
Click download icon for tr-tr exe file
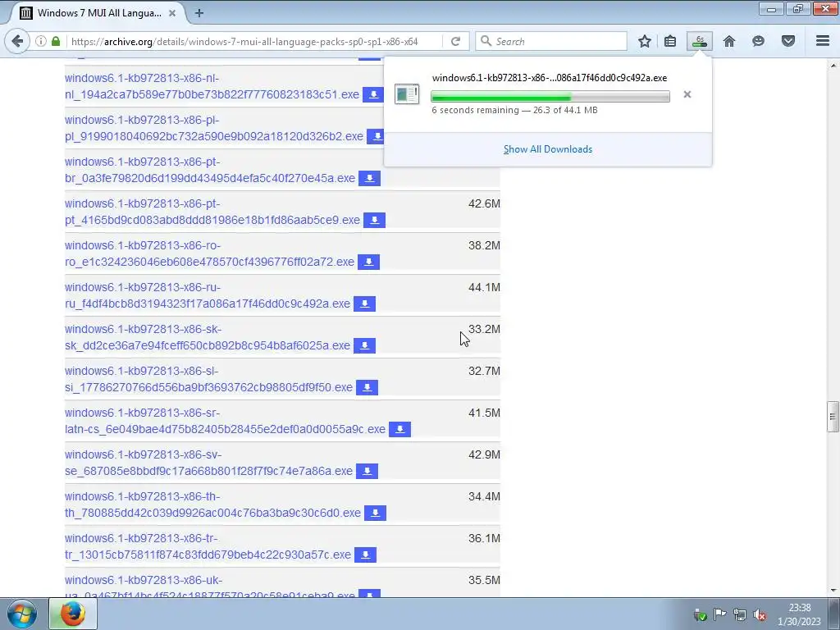click(x=366, y=554)
